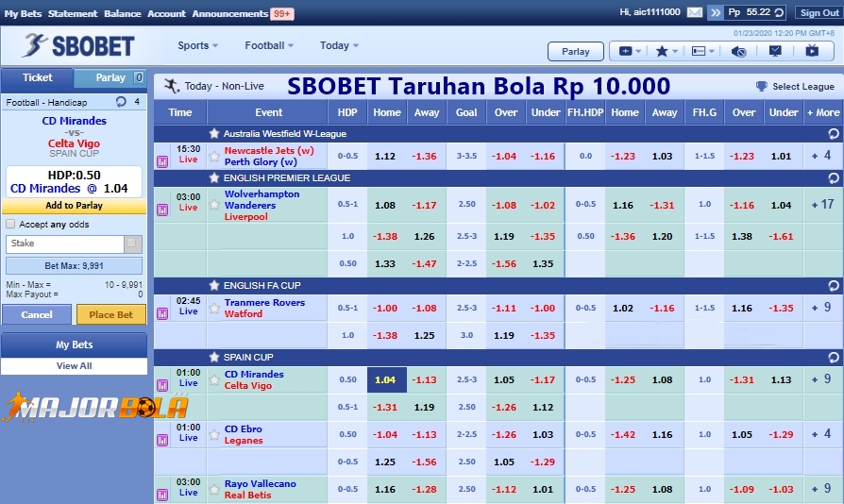The height and width of the screenshot is (504, 844).
Task: Click the Sign Out button
Action: point(819,13)
